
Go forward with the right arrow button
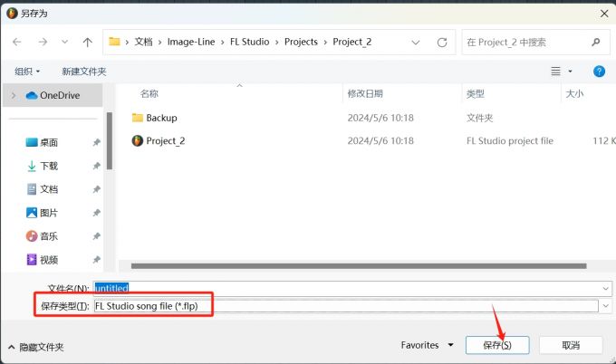point(43,42)
